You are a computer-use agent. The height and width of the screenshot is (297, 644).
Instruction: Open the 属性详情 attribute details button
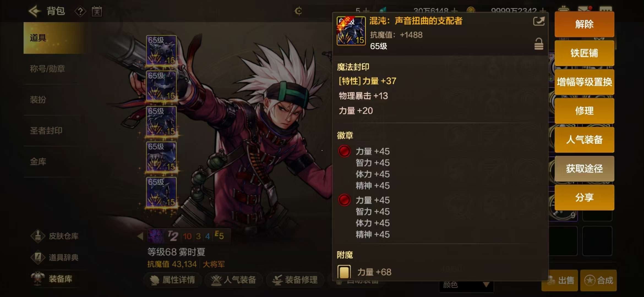click(x=173, y=280)
